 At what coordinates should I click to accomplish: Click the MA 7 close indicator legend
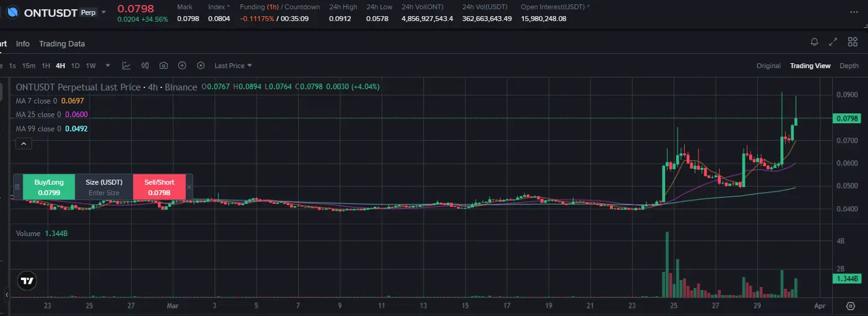tap(50, 100)
